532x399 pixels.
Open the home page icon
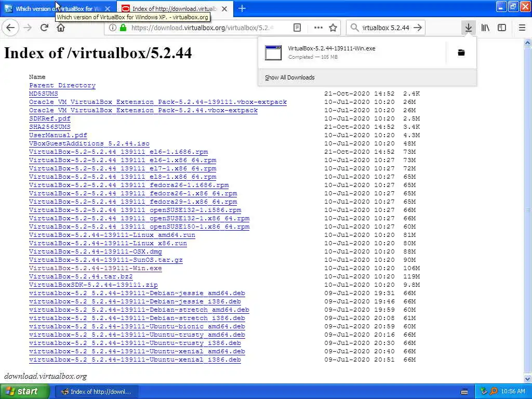point(61,28)
